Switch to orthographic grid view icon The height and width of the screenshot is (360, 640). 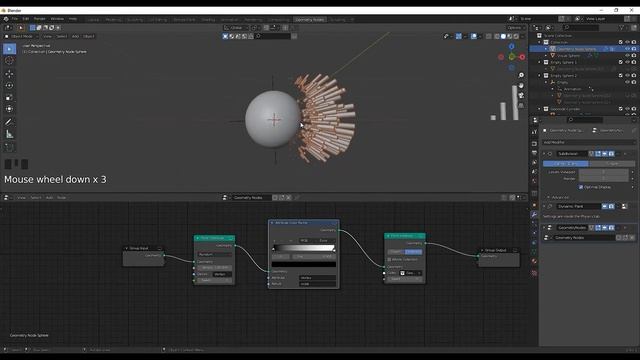[521, 105]
